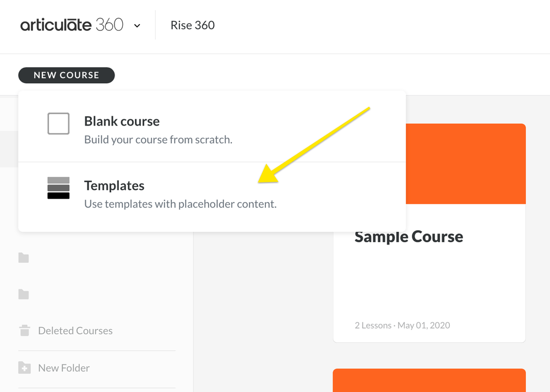Choose the "Templates" menu title
Viewport: 550px width, 392px height.
point(114,186)
